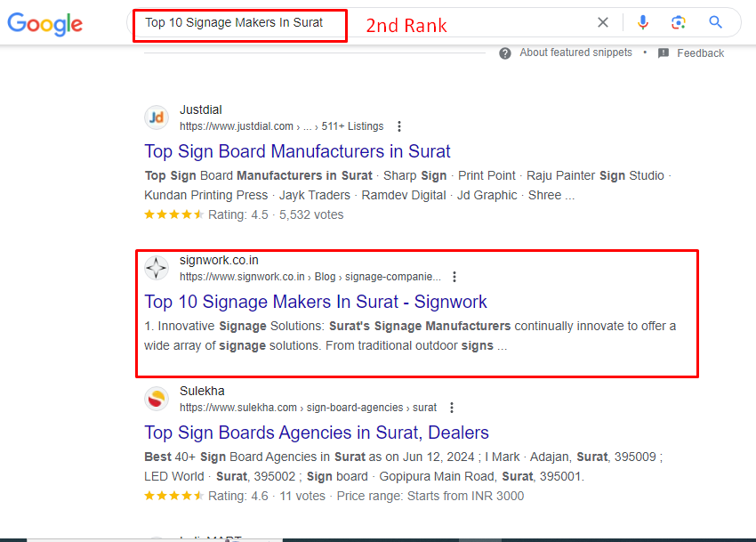Select 'Rating: 4.5 · 5,532 votes' text
Image resolution: width=756 pixels, height=542 pixels.
(276, 214)
